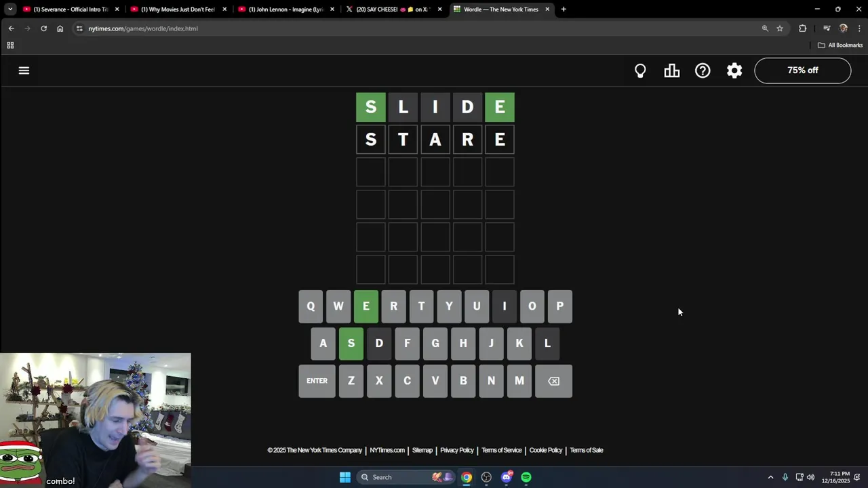Click the X key on the Wordle keyboard
The height and width of the screenshot is (488, 868).
point(379,381)
